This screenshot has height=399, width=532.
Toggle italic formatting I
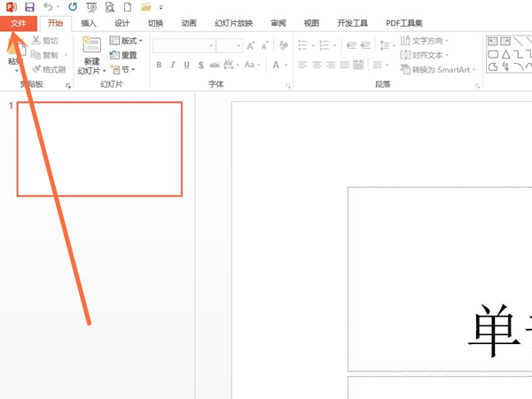pos(172,65)
